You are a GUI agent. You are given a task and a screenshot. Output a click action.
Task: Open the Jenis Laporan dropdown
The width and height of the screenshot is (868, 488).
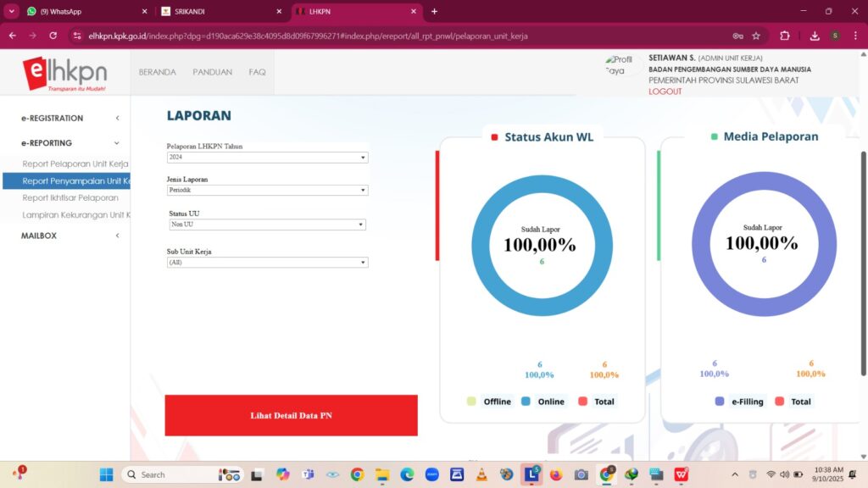267,191
